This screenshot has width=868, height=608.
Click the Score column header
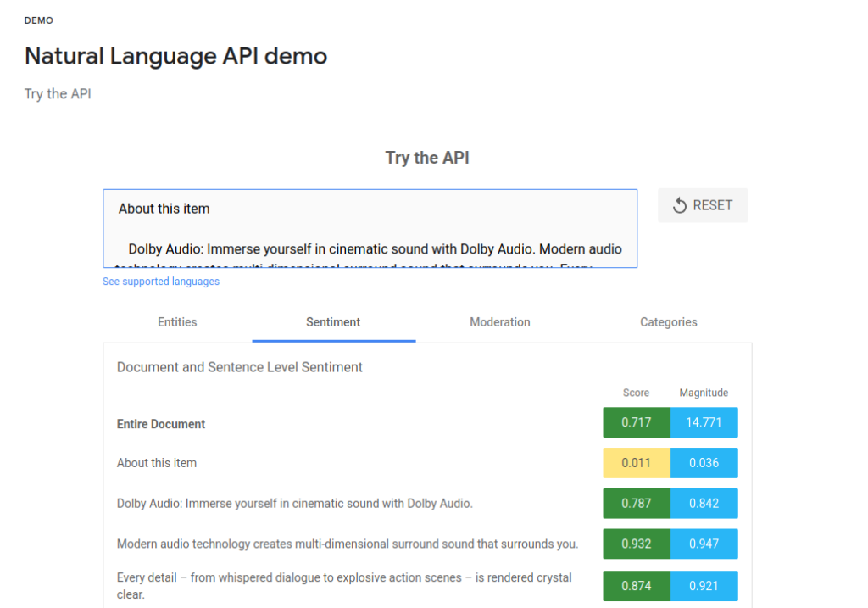click(x=636, y=393)
